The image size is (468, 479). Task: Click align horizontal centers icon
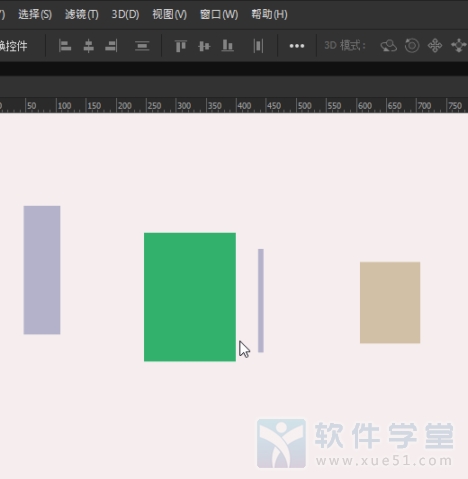(88, 46)
